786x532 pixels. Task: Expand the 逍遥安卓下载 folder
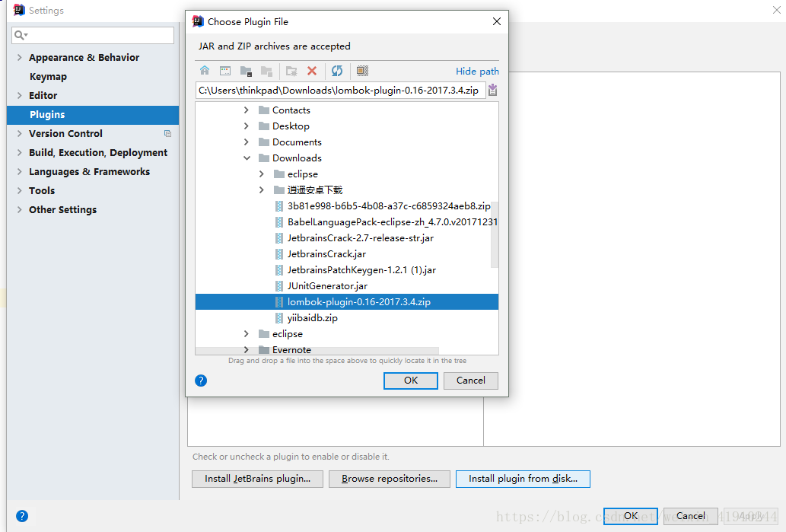(261, 190)
